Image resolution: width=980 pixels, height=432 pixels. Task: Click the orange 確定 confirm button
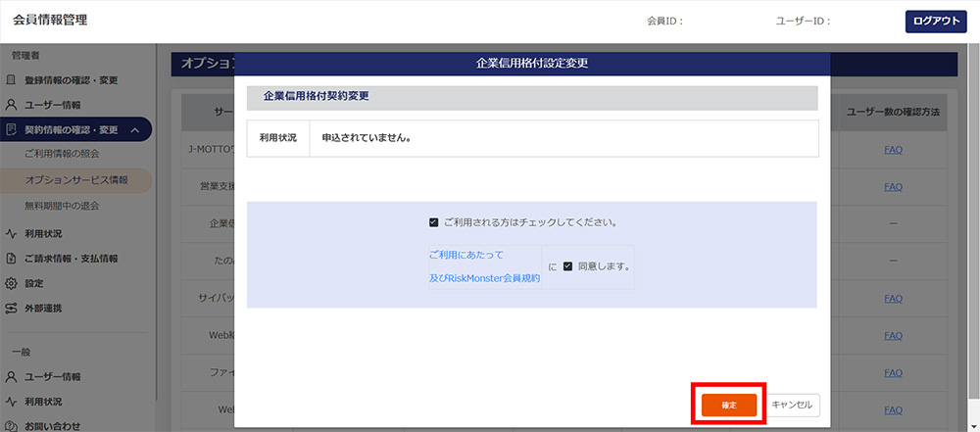[729, 405]
